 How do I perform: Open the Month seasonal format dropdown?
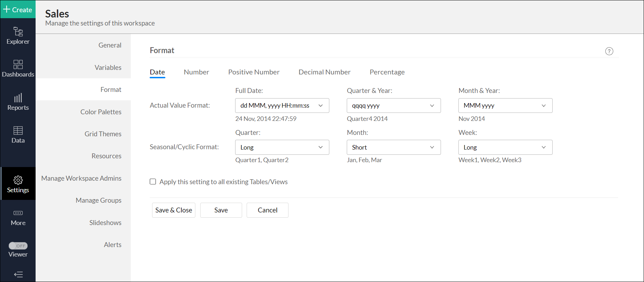click(x=394, y=147)
